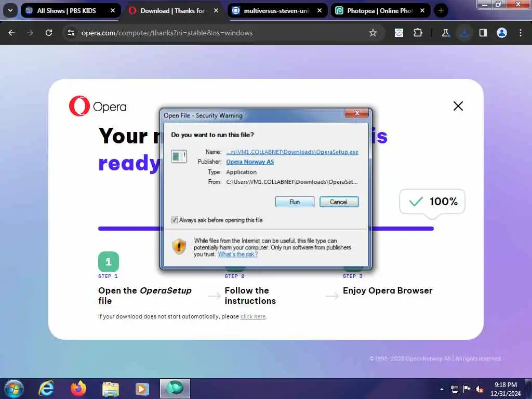Click the 100% download complete badge
This screenshot has height=399, width=532.
[x=432, y=202]
